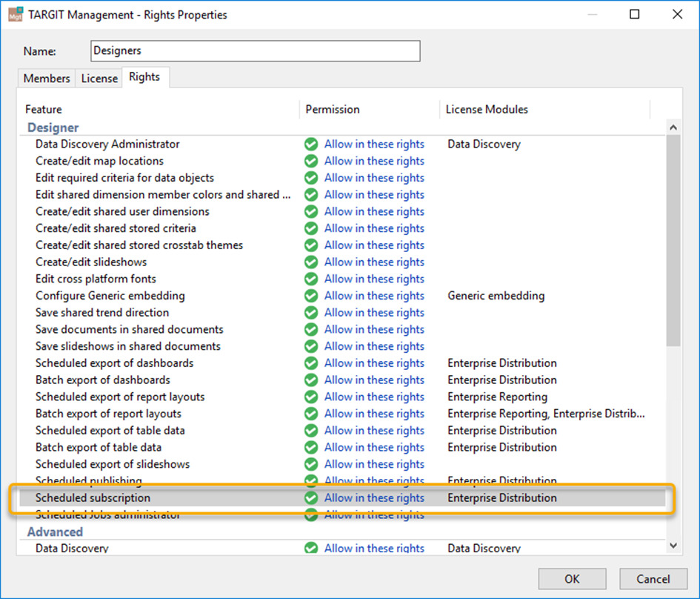This screenshot has height=599, width=700.
Task: Click check icon for Create/edit shared user dimensions
Action: tap(311, 211)
